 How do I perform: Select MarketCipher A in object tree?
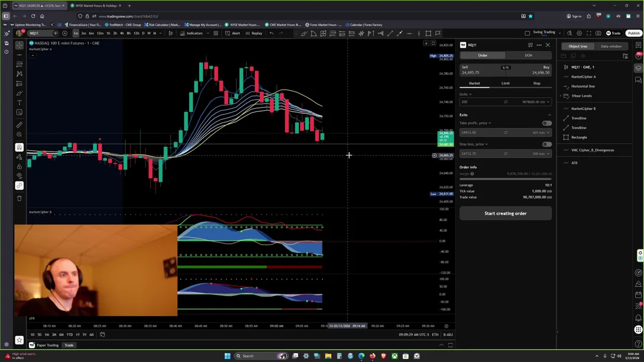click(x=583, y=77)
